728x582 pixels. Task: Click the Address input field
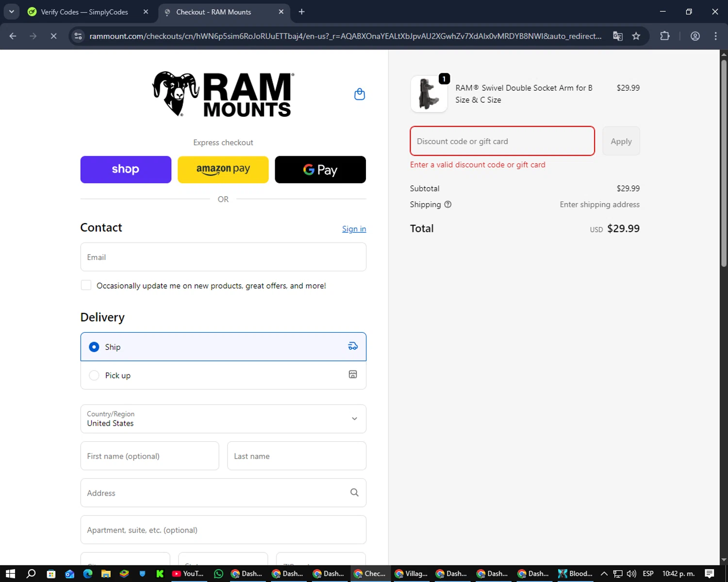coord(223,493)
